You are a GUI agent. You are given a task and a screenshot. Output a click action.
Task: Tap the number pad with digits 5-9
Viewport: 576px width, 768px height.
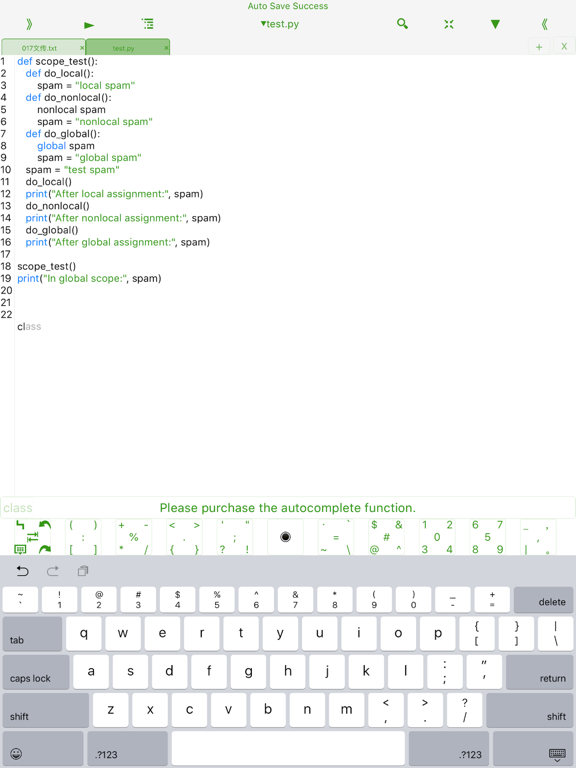(x=487, y=537)
